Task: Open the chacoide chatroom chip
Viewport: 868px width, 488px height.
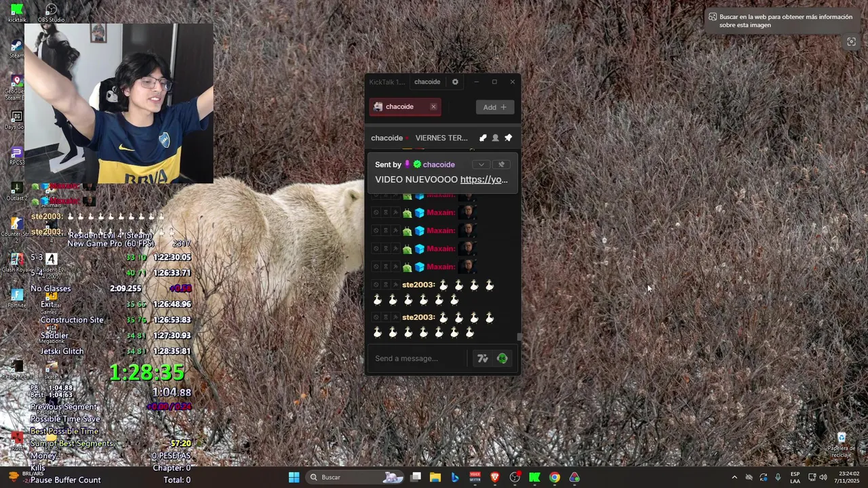Action: tap(406, 106)
